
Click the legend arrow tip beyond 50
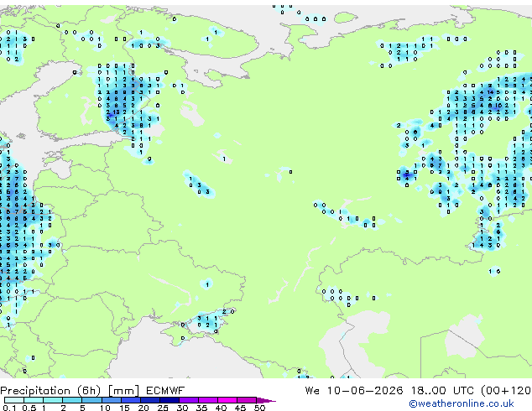(x=267, y=400)
